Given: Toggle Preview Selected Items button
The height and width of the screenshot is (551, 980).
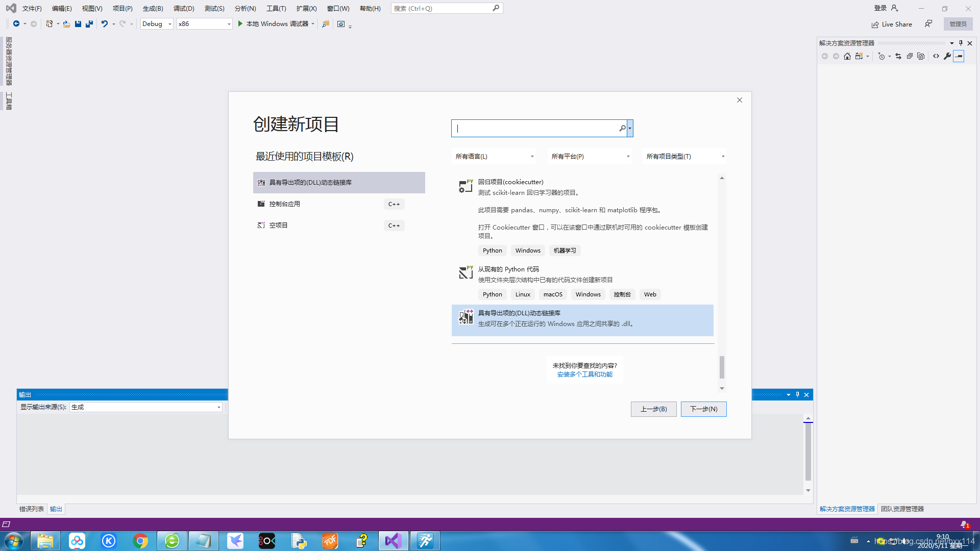Looking at the screenshot, I should pyautogui.click(x=959, y=56).
